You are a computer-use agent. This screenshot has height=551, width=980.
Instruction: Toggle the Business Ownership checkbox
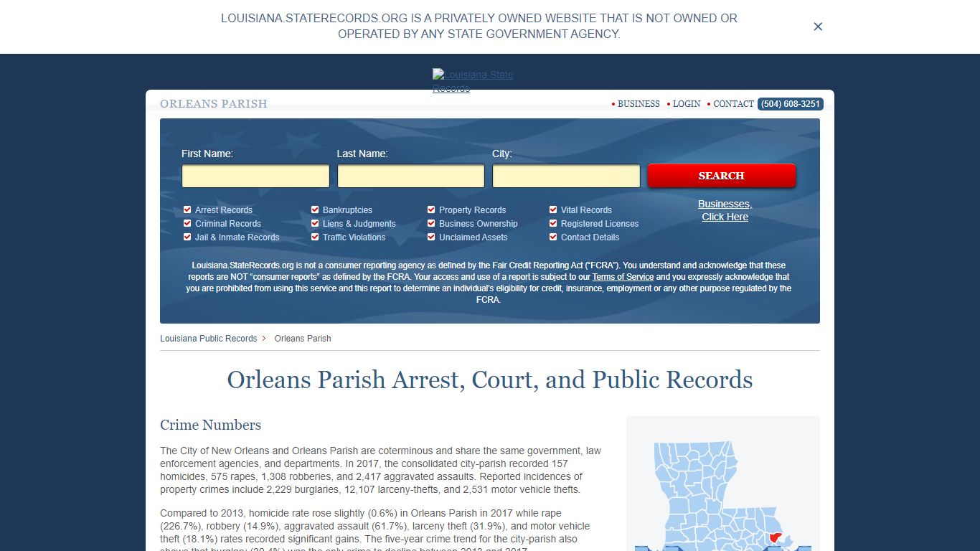(431, 223)
